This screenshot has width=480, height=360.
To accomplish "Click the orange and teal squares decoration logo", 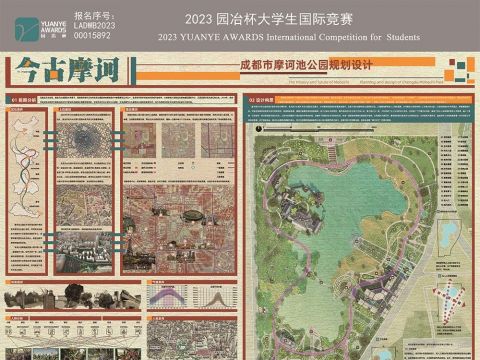I will click(x=459, y=70).
